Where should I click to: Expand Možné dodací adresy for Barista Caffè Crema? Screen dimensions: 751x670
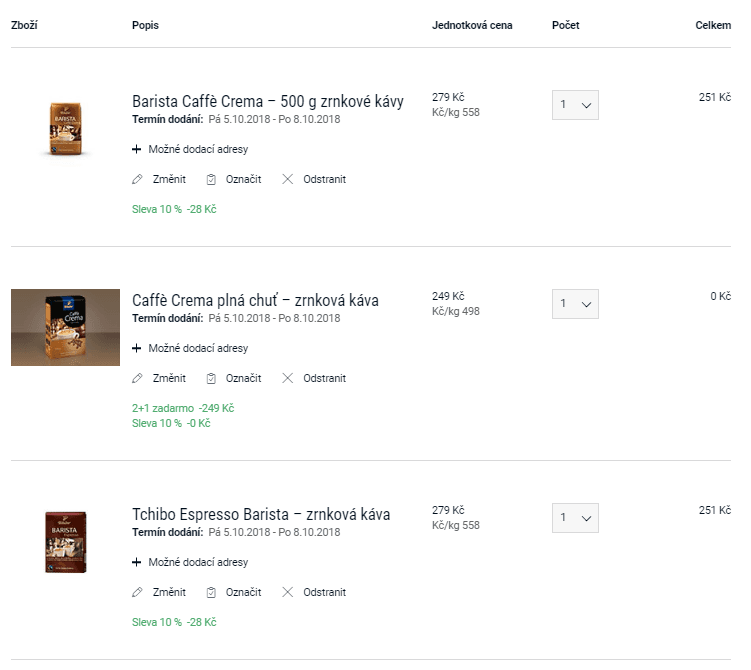[190, 149]
